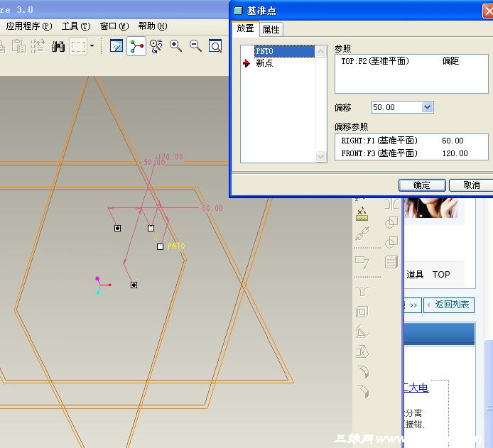Click the >> next button in browser
This screenshot has width=493, height=448.
pyautogui.click(x=413, y=305)
